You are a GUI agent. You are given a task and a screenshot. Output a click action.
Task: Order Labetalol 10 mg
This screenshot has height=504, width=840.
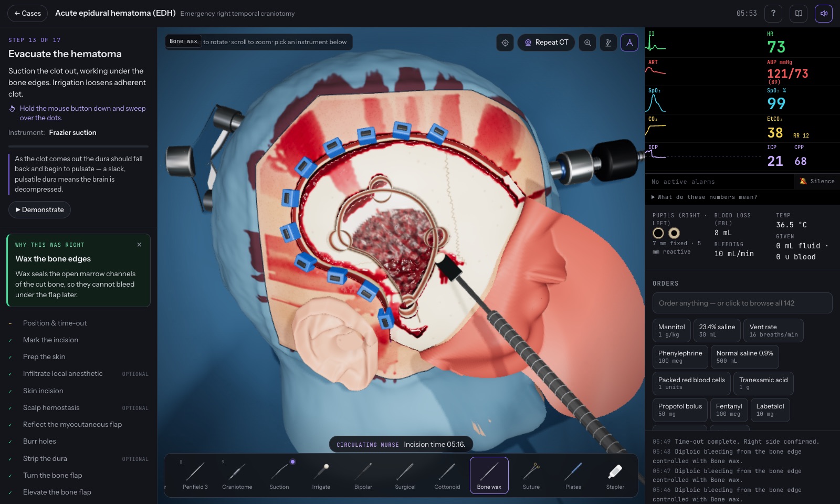click(x=770, y=410)
